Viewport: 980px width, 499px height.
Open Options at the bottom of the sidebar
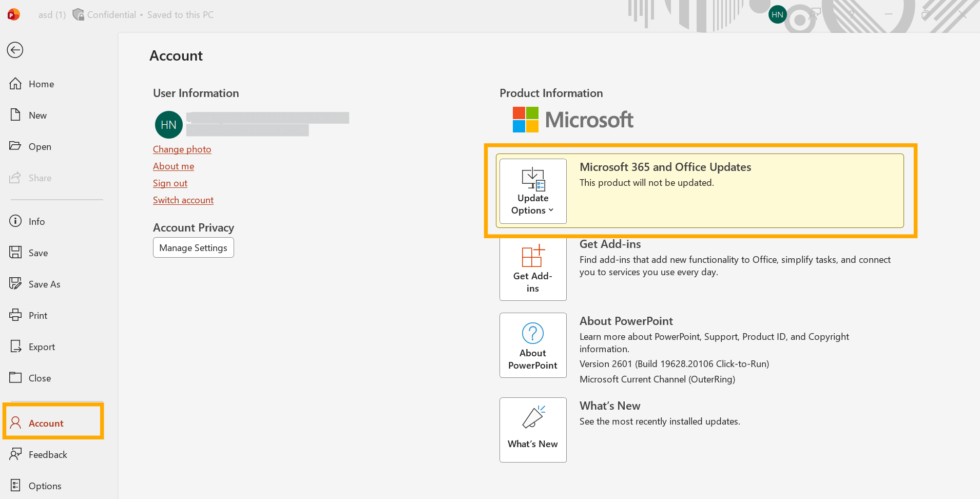[x=36, y=486]
